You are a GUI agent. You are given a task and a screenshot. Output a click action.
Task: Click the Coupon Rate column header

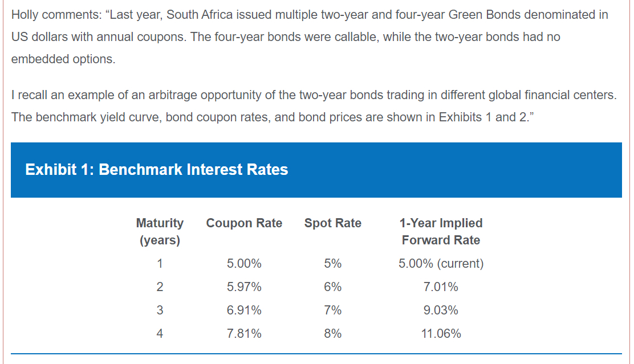coord(244,223)
